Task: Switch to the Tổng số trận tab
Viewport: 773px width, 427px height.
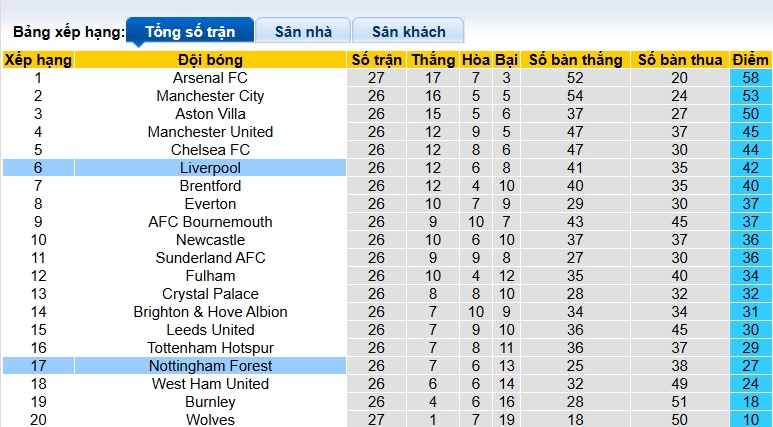Action: tap(188, 31)
